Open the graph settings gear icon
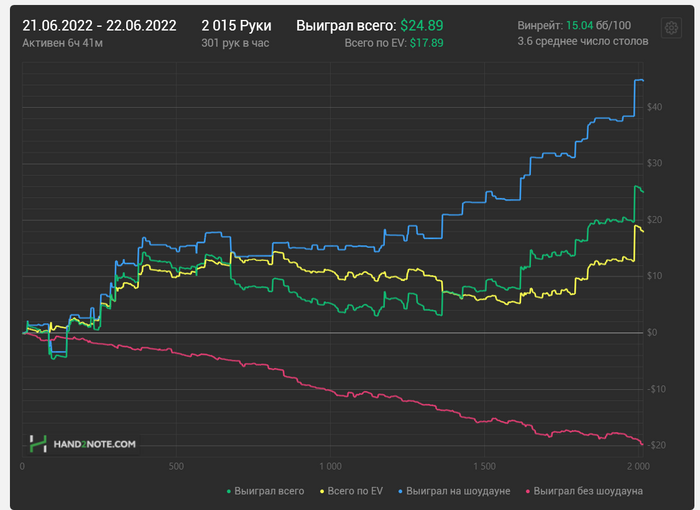Screen dimensions: 700x510 click(x=671, y=28)
